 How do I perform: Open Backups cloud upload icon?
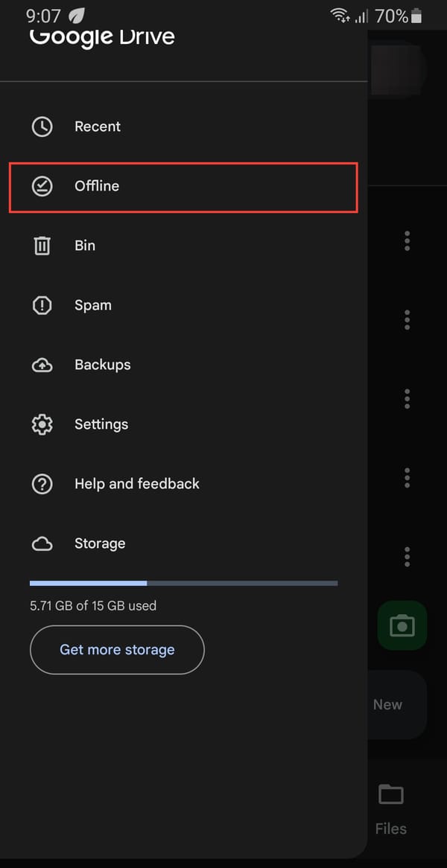tap(42, 365)
